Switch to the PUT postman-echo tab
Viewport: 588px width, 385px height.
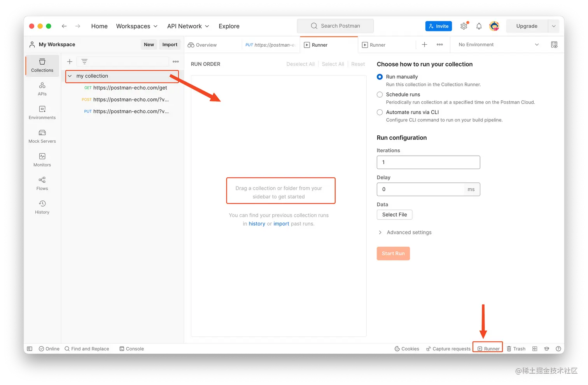[270, 45]
